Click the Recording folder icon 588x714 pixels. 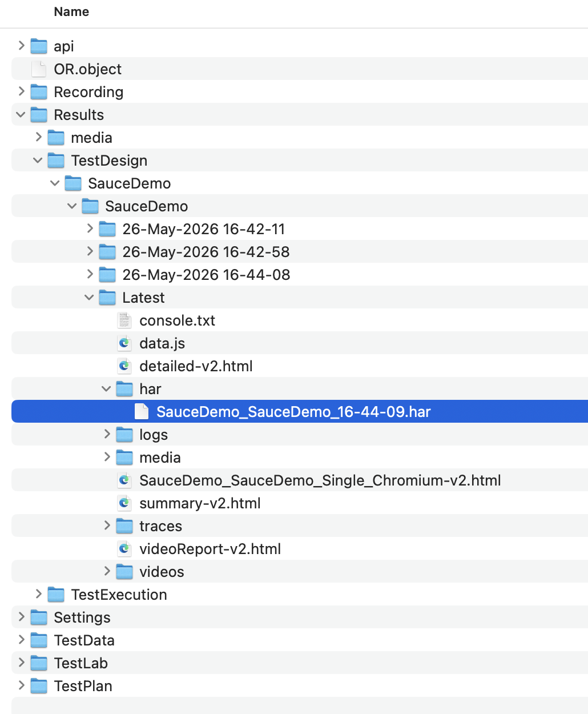coord(39,92)
